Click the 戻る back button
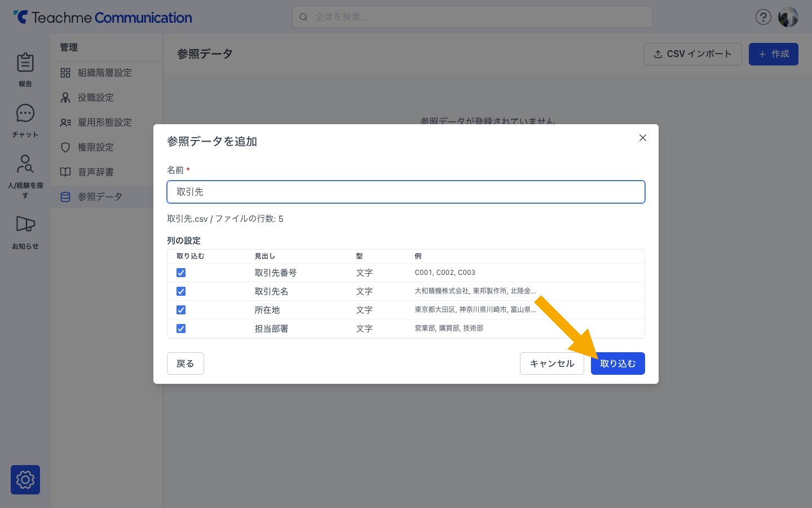The height and width of the screenshot is (508, 812). point(185,364)
